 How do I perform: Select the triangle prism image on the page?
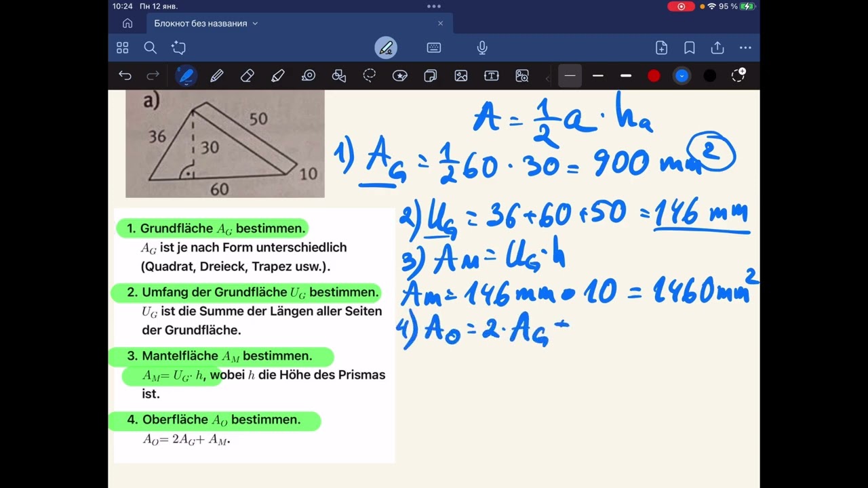pyautogui.click(x=225, y=144)
